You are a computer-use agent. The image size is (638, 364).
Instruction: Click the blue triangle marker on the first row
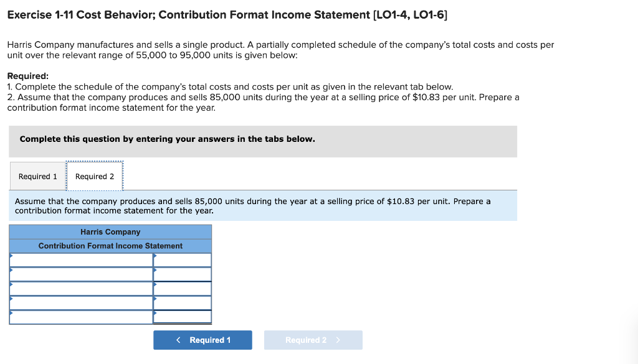(x=11, y=256)
